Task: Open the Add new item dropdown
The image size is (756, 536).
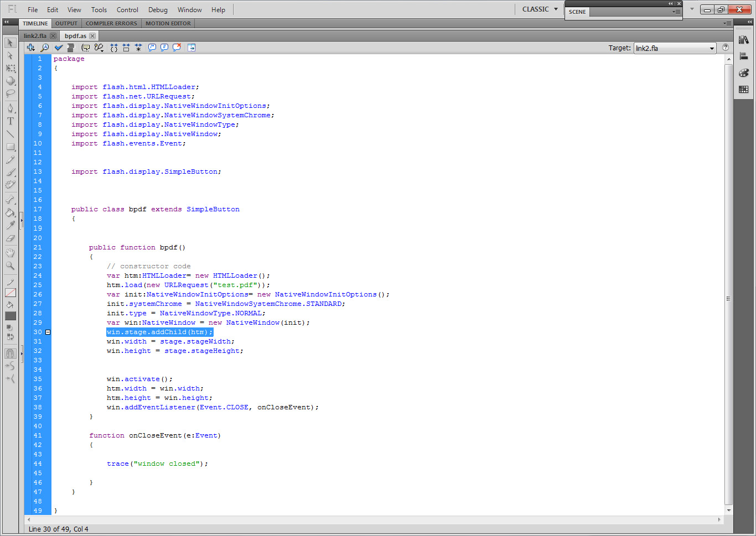Action: (31, 48)
